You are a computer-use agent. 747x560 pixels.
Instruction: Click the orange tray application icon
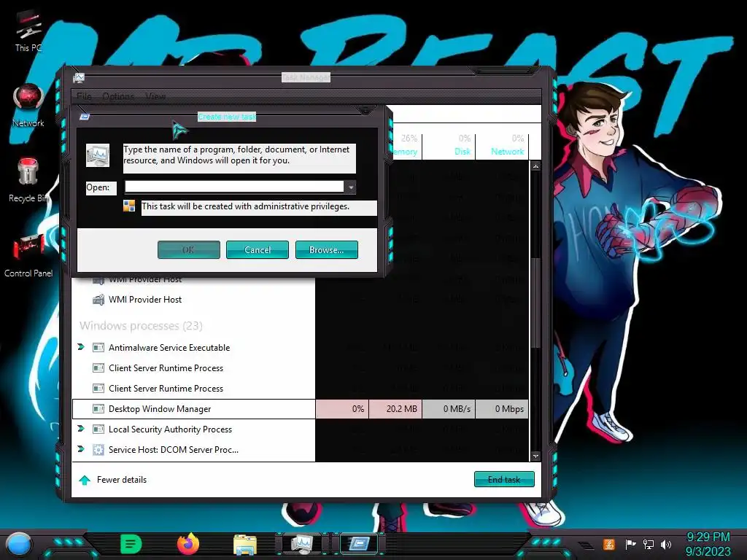point(609,544)
